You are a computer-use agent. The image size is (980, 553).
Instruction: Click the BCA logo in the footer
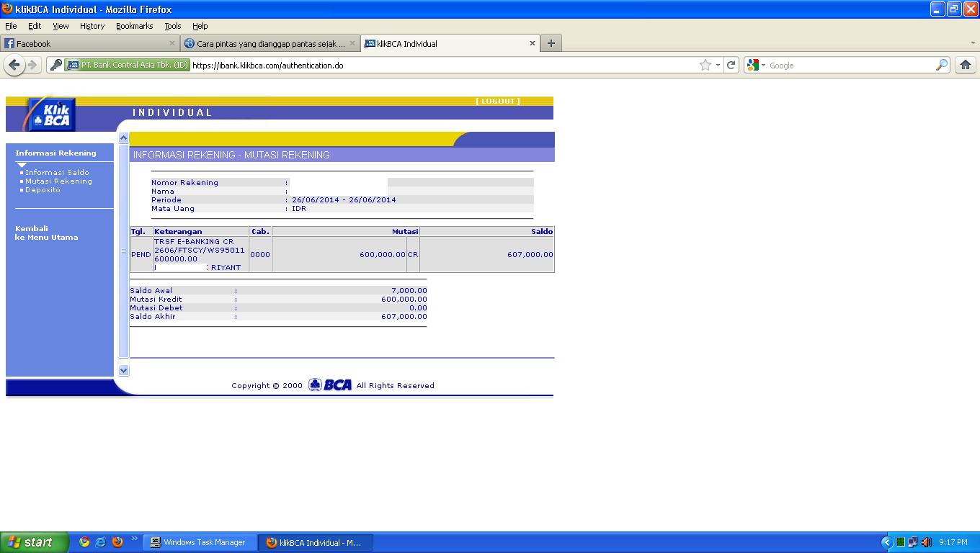tap(331, 385)
